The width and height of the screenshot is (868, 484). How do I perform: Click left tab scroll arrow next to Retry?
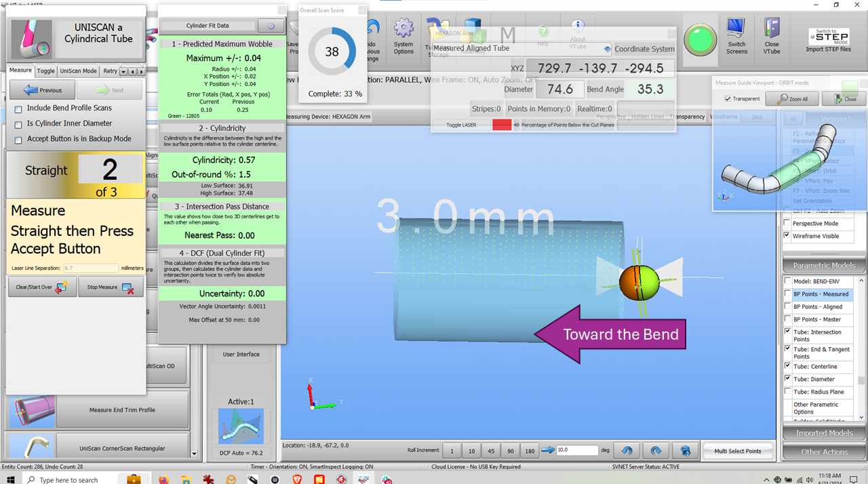point(132,71)
